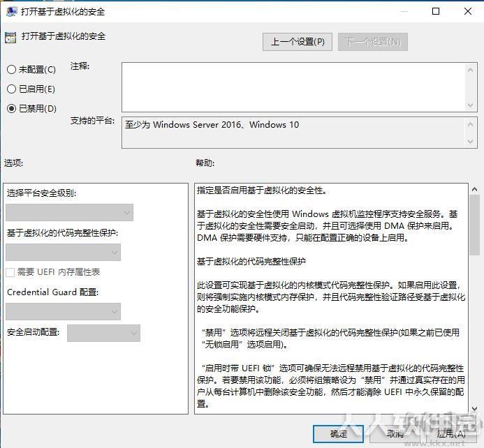This screenshot has width=484, height=448.
Task: Click the 支持的平台 box scroll down arrow
Action: pos(470,142)
